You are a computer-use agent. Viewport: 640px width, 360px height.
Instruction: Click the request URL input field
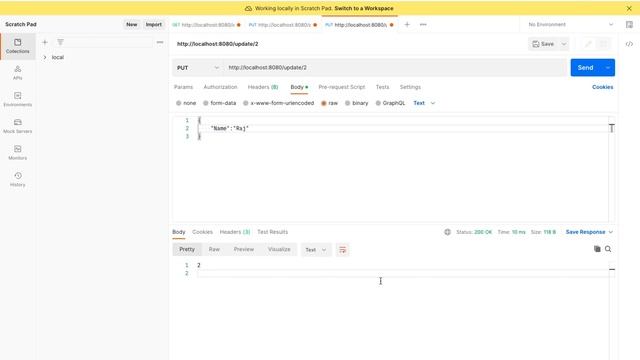395,68
